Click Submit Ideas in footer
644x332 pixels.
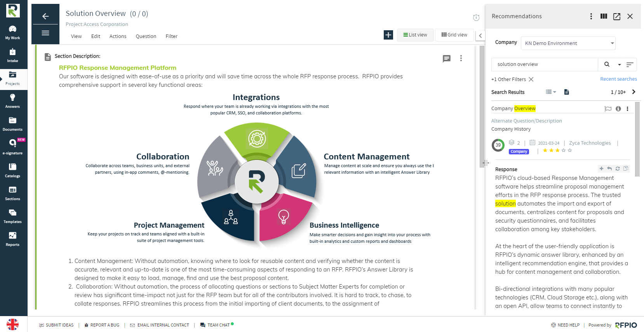[56, 325]
